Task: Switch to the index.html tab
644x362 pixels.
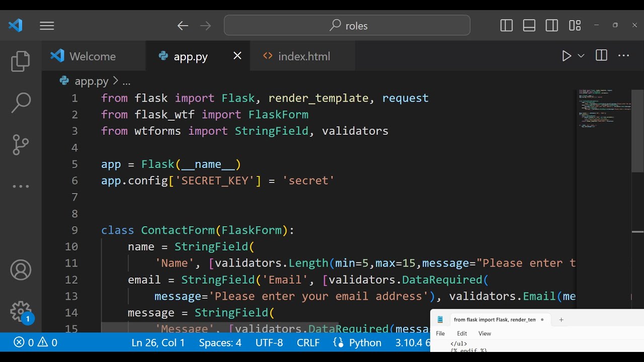Action: pos(303,56)
